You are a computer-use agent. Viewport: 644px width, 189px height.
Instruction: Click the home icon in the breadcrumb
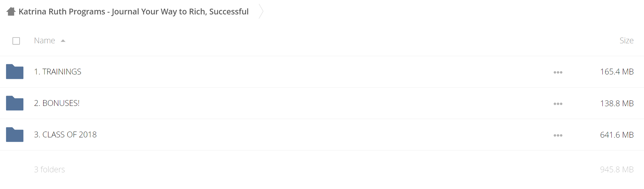(x=11, y=12)
